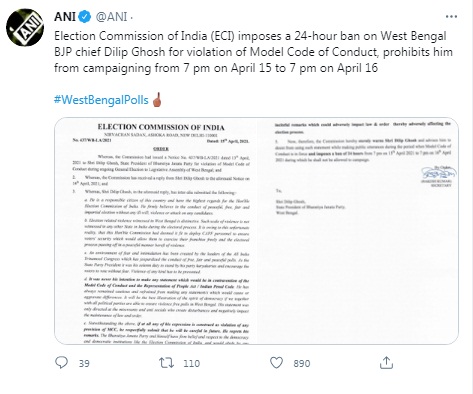
Task: Click the reply speech bubble icon
Action: pos(61,363)
